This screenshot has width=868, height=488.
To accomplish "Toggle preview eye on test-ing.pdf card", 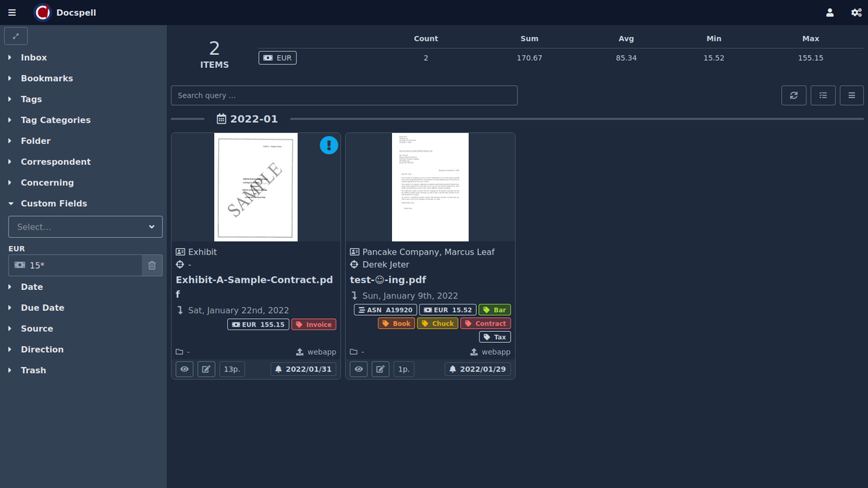I will pyautogui.click(x=359, y=369).
